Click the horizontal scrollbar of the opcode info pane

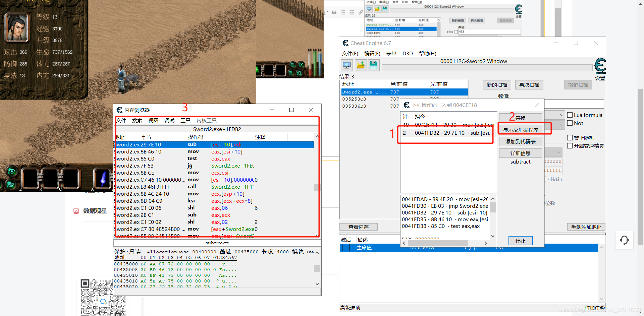pyautogui.click(x=444, y=243)
